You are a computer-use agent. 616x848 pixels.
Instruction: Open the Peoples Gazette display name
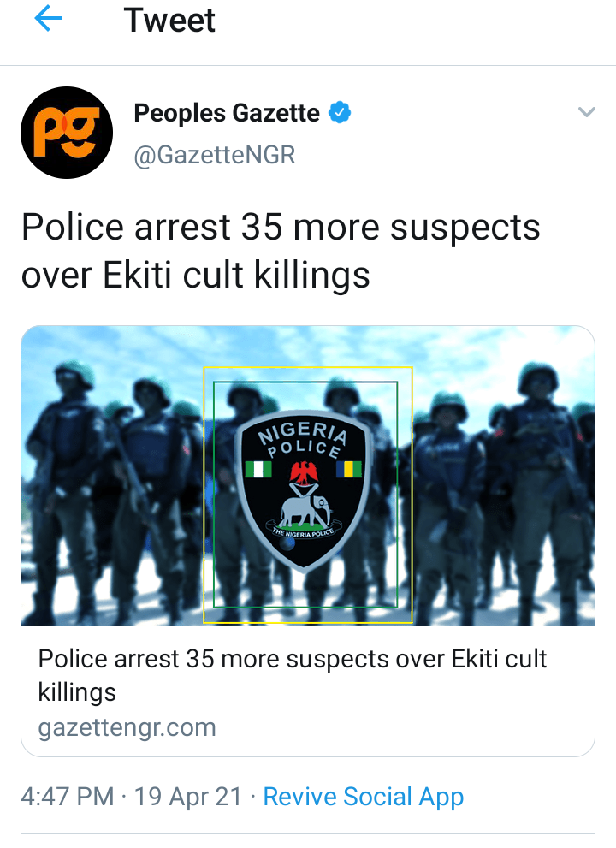click(x=227, y=113)
